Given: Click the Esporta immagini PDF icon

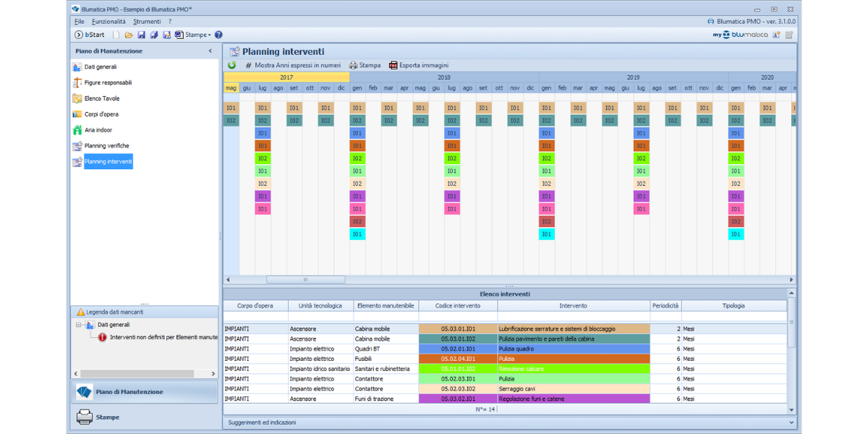Looking at the screenshot, I should (393, 65).
